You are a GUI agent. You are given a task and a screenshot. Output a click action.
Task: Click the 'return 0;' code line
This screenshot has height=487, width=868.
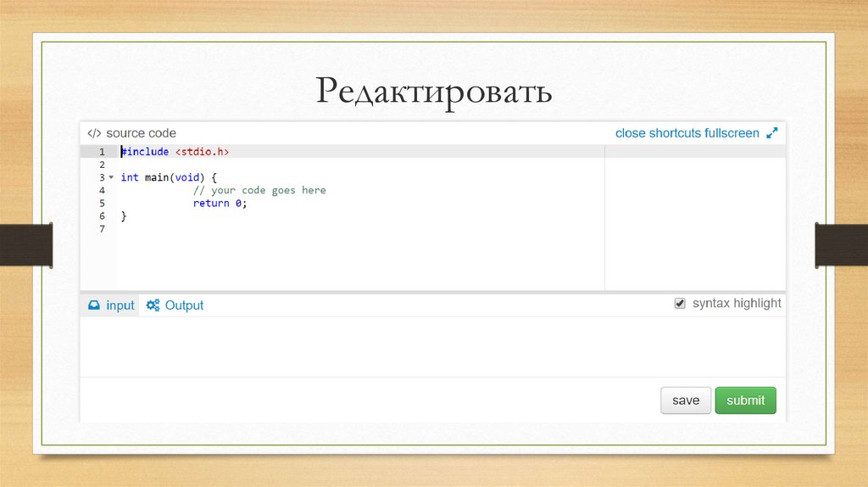pyautogui.click(x=220, y=204)
